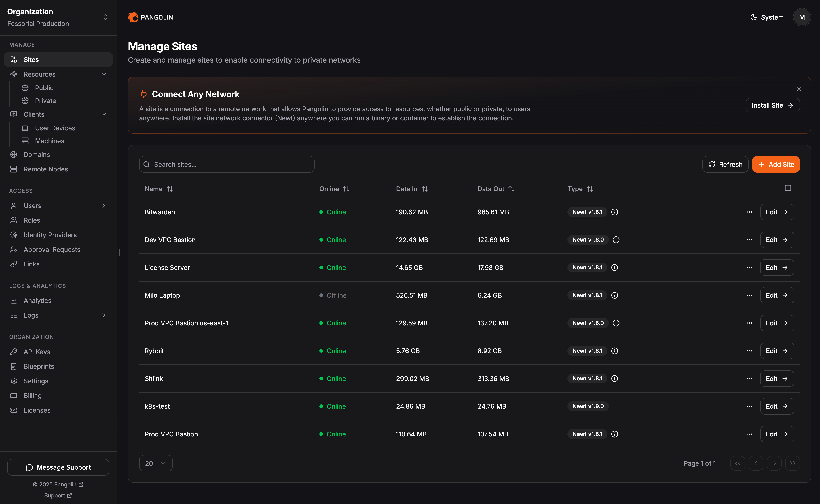Collapse the Resources section chevron
This screenshot has height=504, width=820.
104,74
